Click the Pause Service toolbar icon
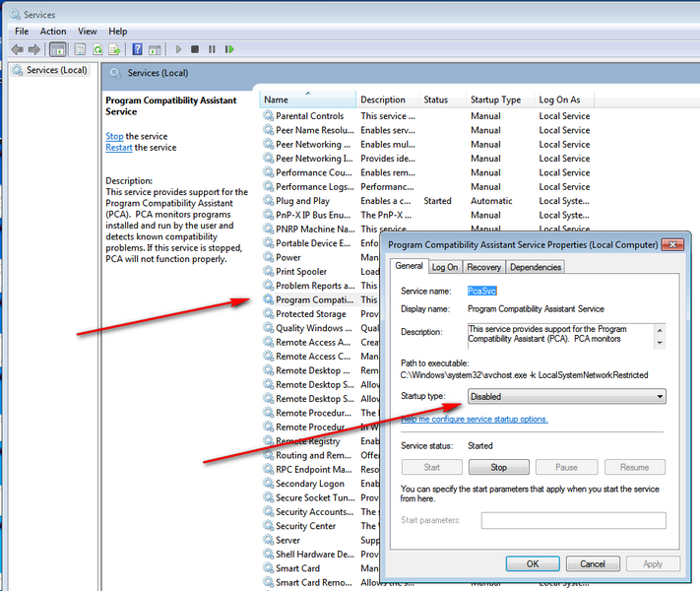Viewport: 700px width, 591px height. pos(212,49)
